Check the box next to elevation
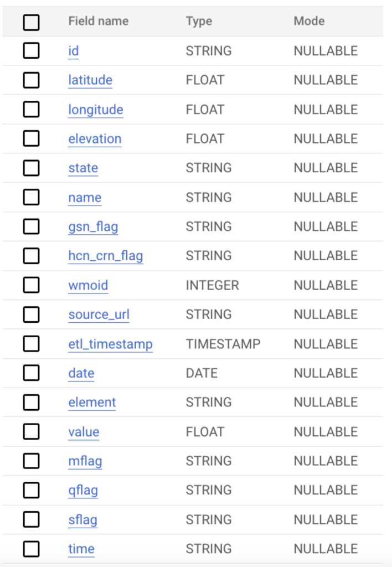The height and width of the screenshot is (567, 392). pos(32,139)
